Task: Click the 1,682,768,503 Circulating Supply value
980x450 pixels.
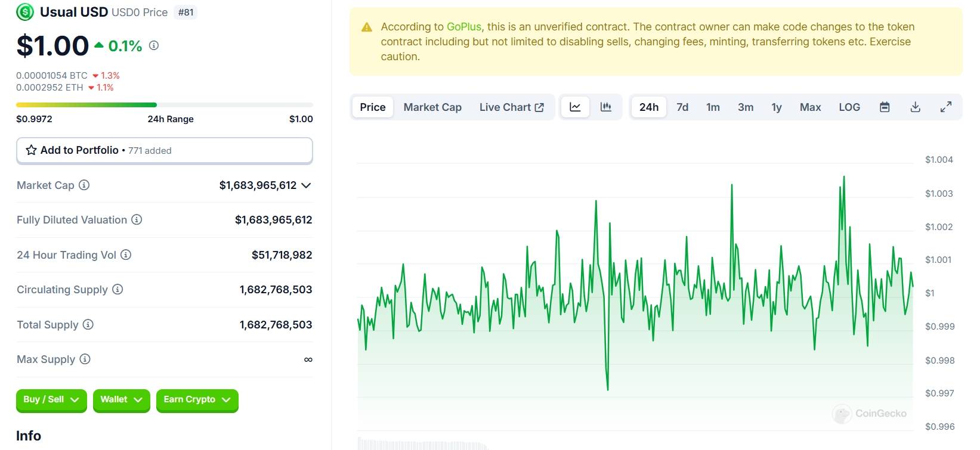Action: (276, 290)
